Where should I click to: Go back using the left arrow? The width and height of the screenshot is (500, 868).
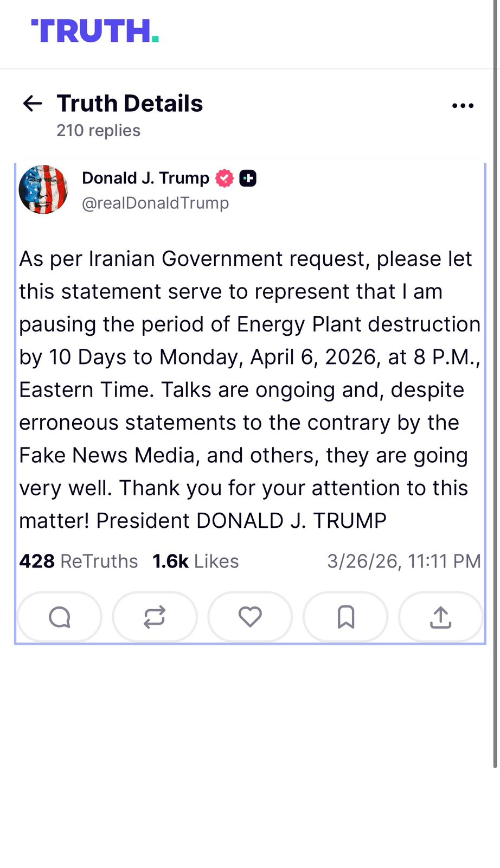[33, 103]
